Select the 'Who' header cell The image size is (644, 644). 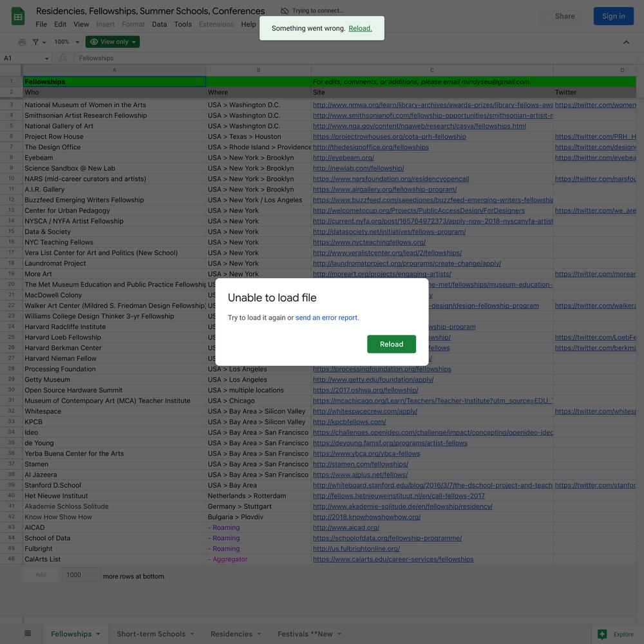click(114, 92)
